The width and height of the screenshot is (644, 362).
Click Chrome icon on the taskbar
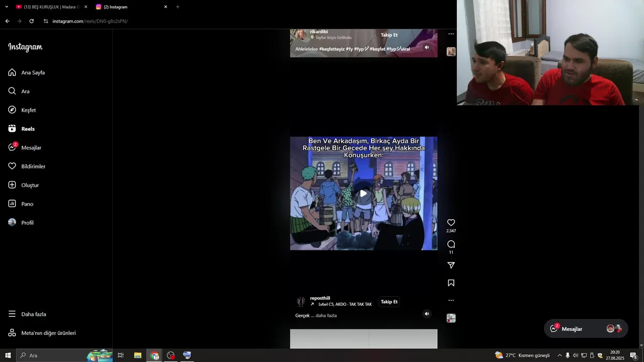154,355
